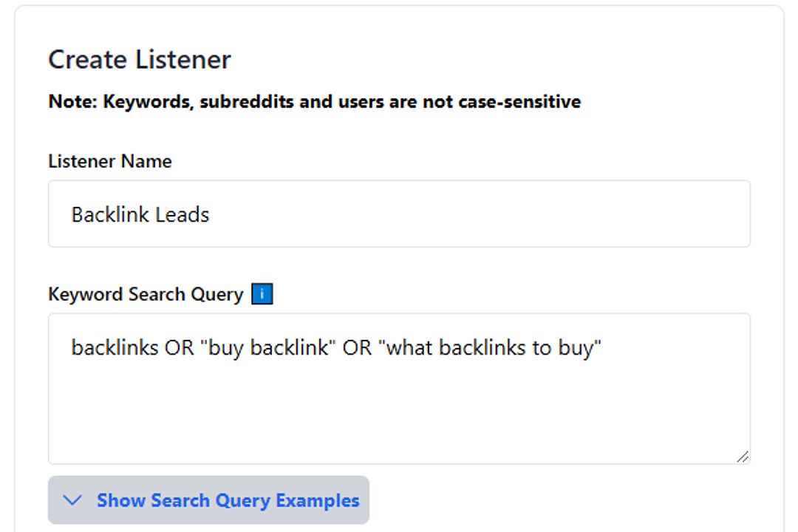
Task: Click the Listener Name label
Action: (109, 160)
